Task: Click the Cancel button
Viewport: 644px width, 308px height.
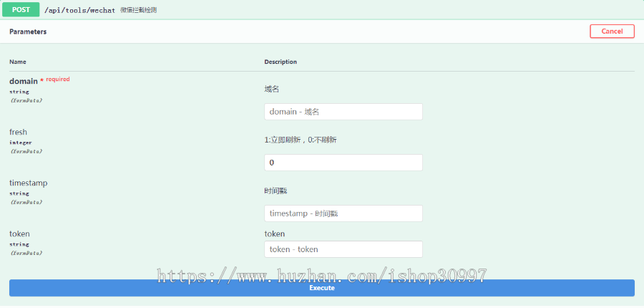Action: [612, 32]
